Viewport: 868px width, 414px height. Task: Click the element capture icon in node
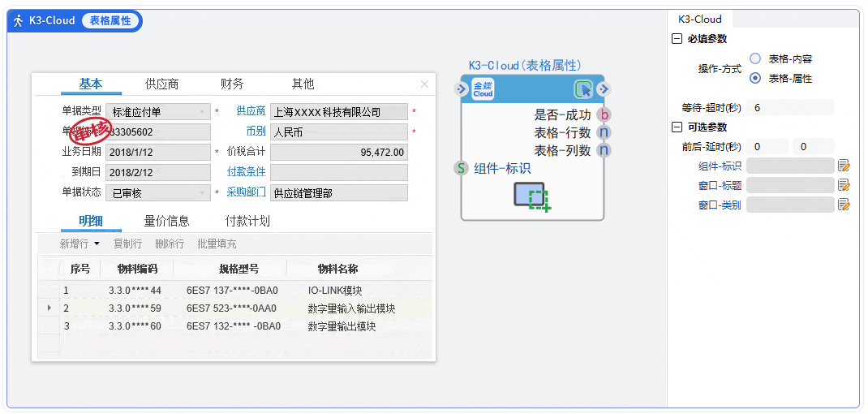532,196
